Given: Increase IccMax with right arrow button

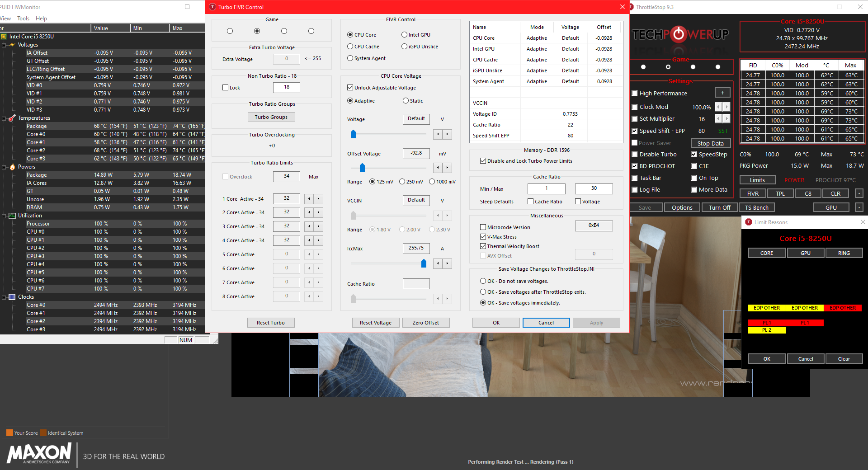Looking at the screenshot, I should tap(447, 263).
